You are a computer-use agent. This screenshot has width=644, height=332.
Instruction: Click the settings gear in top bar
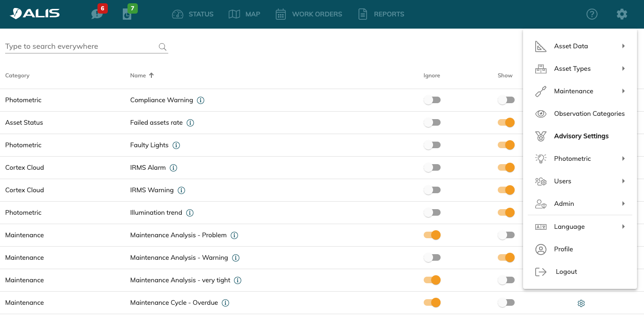coord(622,14)
